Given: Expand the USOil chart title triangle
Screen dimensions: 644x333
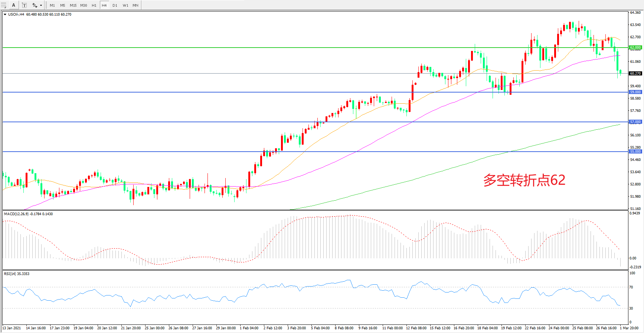Looking at the screenshot, I should (x=5, y=14).
